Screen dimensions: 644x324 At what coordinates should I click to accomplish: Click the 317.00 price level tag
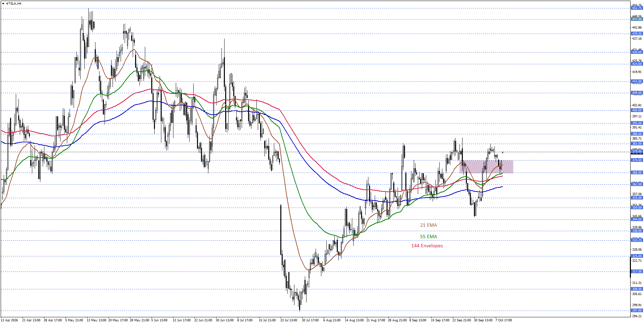(637, 272)
